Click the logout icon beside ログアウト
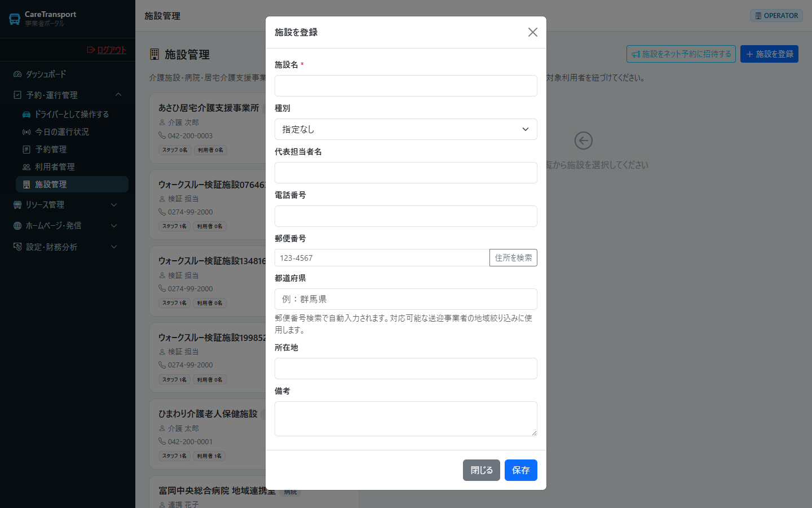The width and height of the screenshot is (812, 508). (x=91, y=50)
